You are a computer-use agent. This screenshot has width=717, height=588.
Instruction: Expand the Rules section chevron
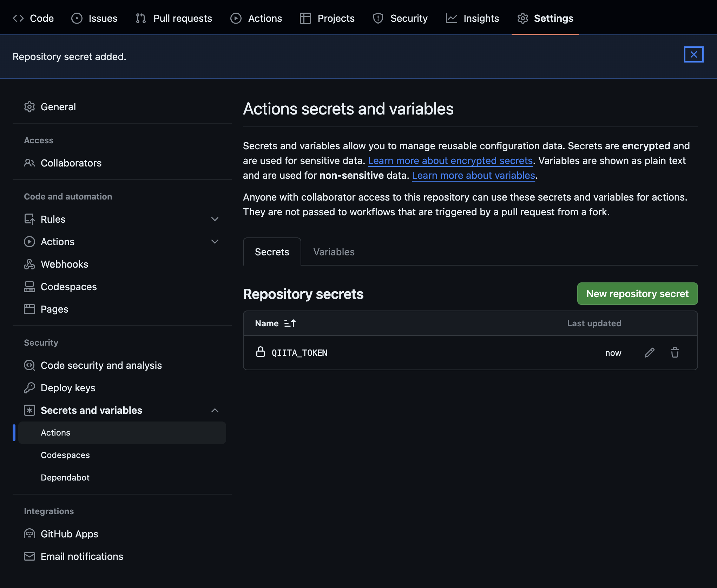215,219
